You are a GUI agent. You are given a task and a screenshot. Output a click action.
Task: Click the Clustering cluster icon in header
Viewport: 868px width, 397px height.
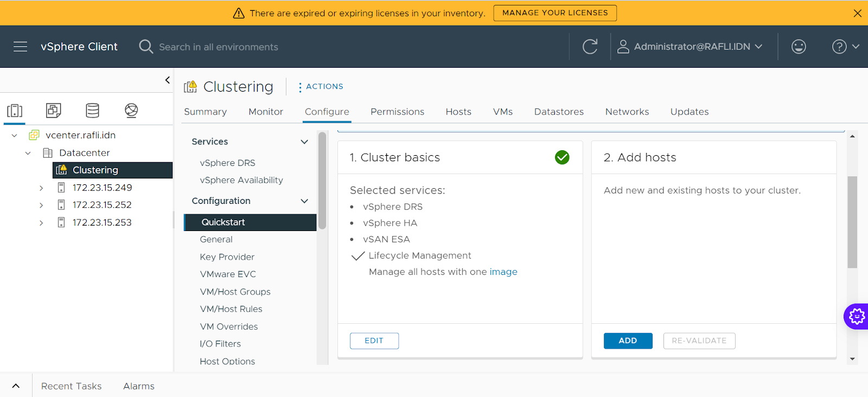190,87
